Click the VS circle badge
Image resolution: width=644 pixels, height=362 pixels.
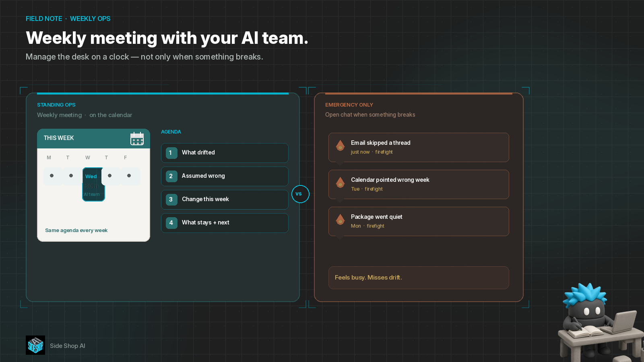coord(300,194)
